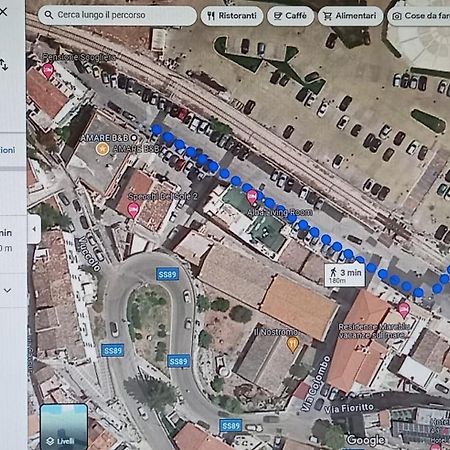Click the AMARE B&B route start point
450x450 pixels.
[134, 138]
